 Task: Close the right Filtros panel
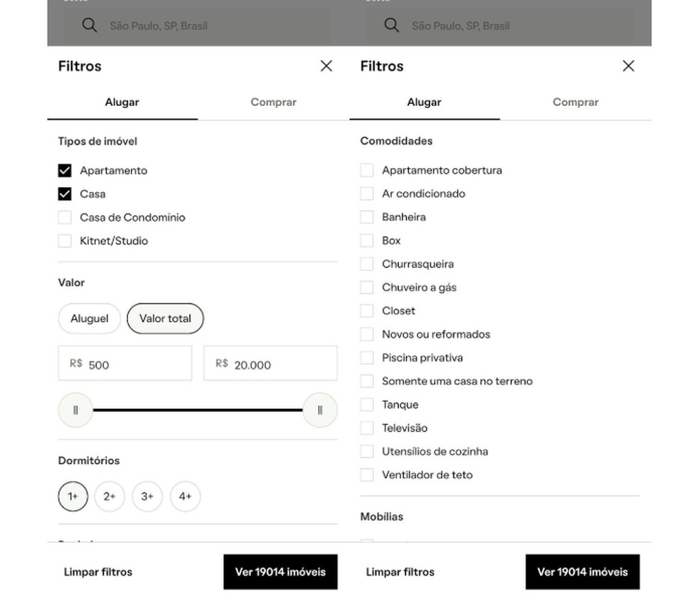click(628, 65)
